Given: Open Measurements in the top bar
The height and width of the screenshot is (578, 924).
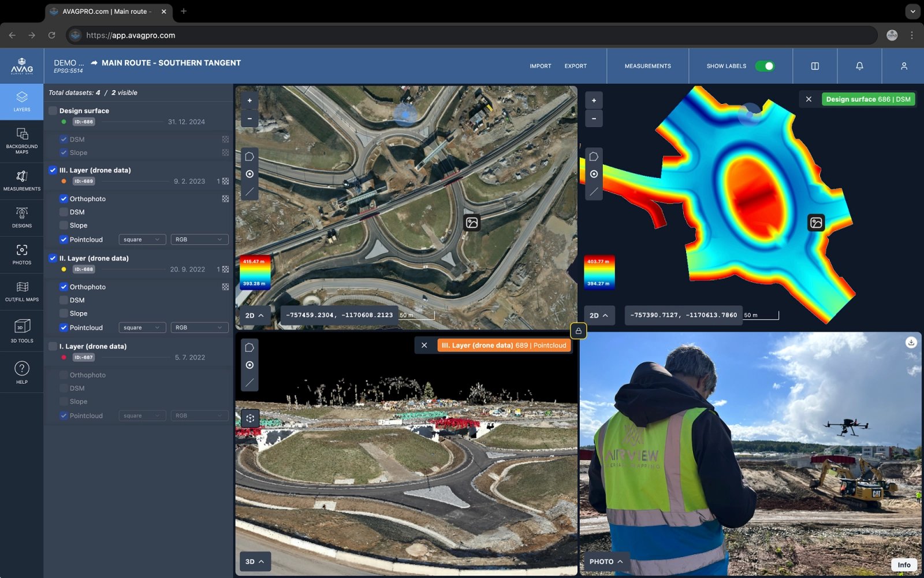Looking at the screenshot, I should coord(648,66).
